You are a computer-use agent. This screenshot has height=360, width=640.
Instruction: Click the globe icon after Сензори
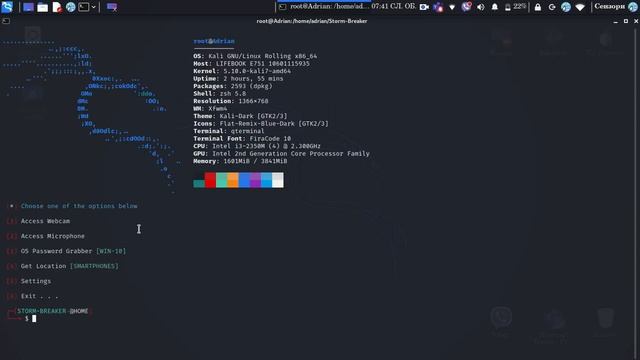pyautogui.click(x=633, y=7)
